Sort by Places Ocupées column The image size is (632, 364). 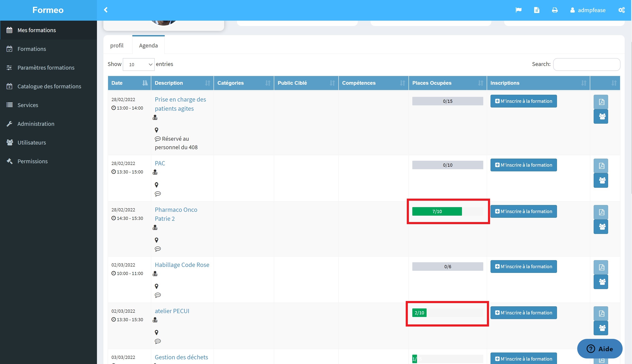click(x=448, y=83)
